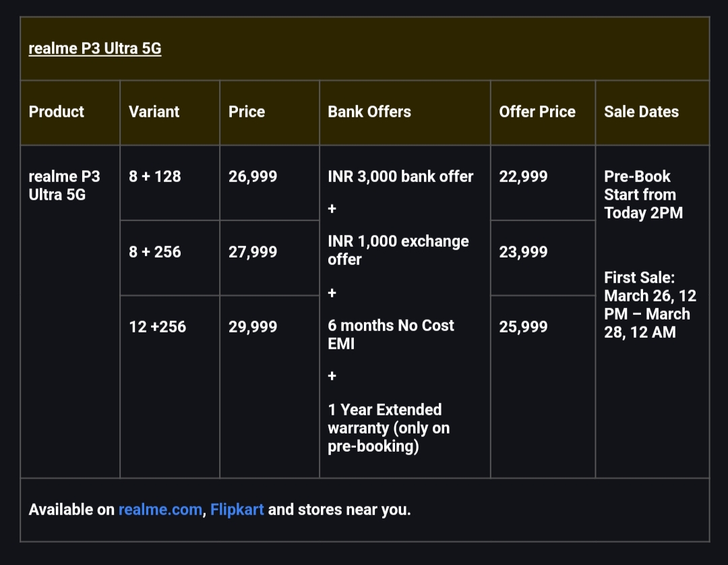This screenshot has width=728, height=565.
Task: Click the INR 3,000 bank offer text
Action: (400, 177)
